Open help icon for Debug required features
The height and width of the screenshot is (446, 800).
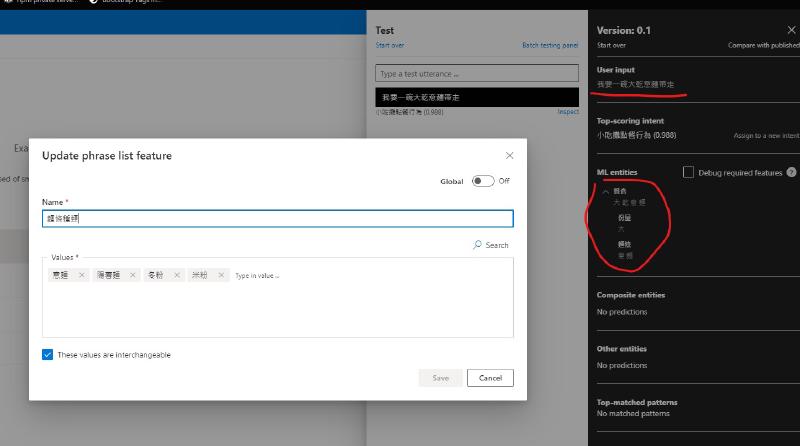point(791,173)
